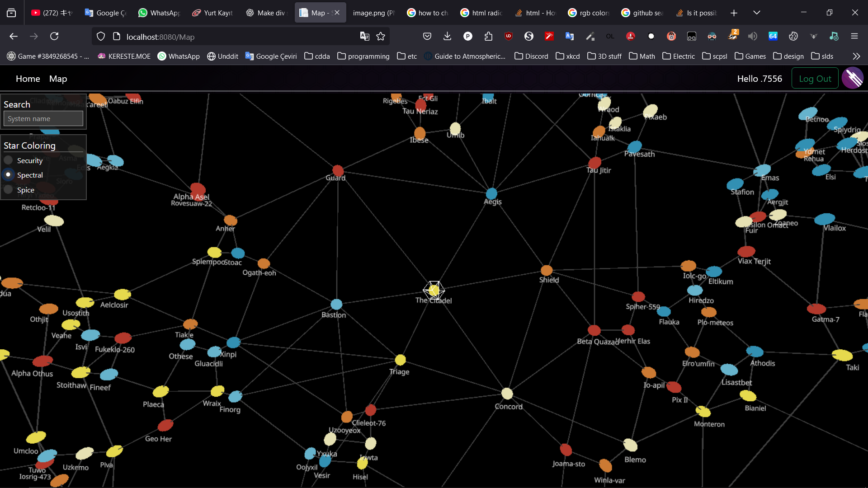Switch to the rgb colors tab
Image resolution: width=868 pixels, height=488 pixels.
(589, 13)
